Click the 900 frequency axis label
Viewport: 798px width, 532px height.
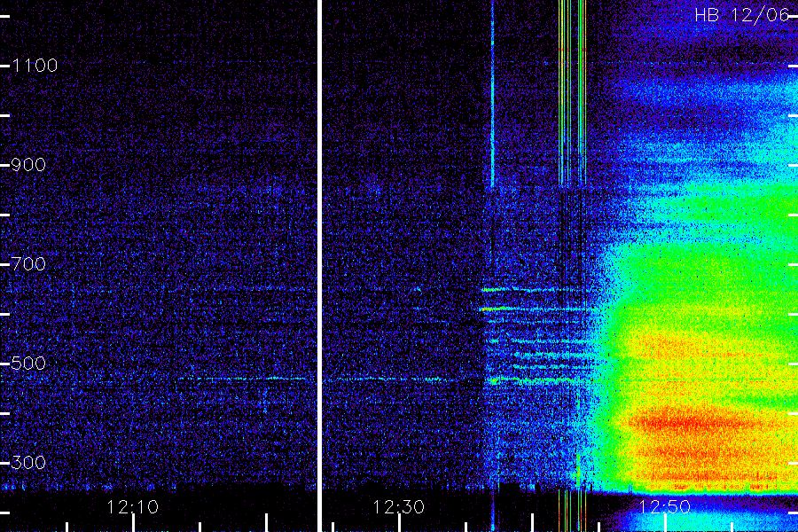pyautogui.click(x=28, y=165)
